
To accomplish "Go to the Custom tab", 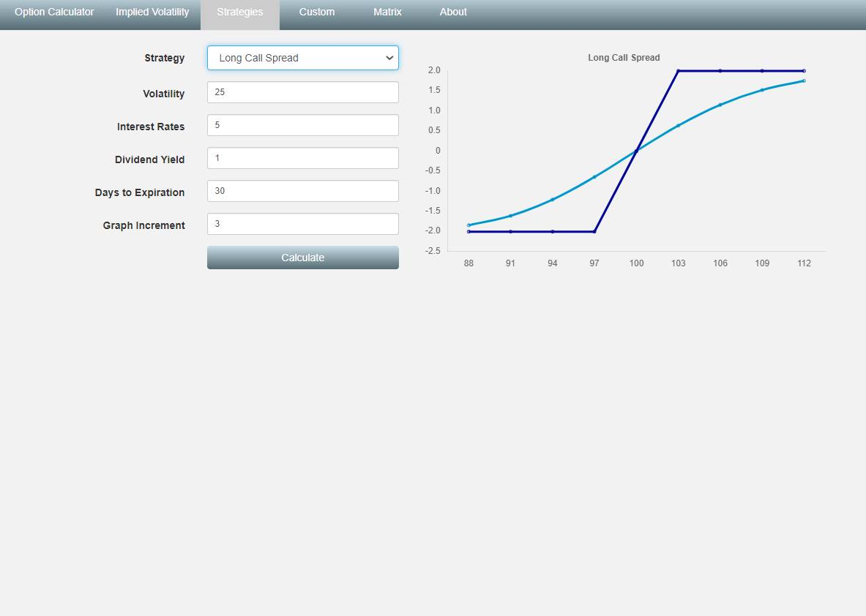I will point(317,12).
